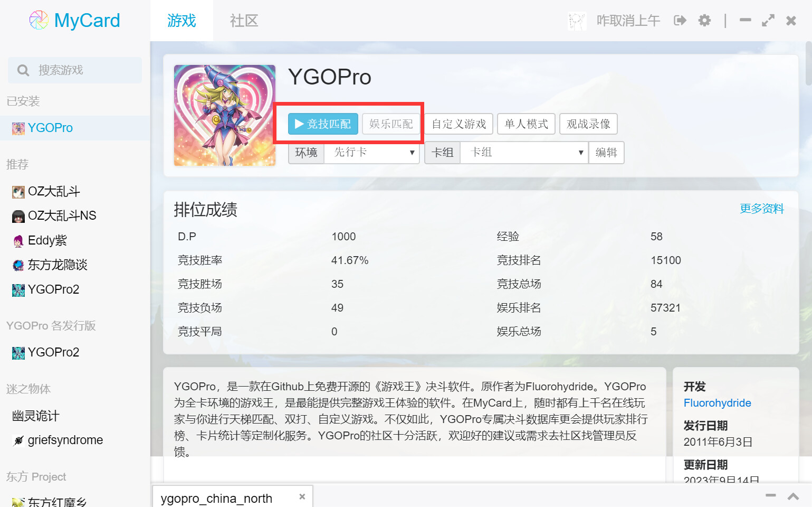Image resolution: width=812 pixels, height=507 pixels.
Task: Open 东方龙隐谈 in the sidebar
Action: [58, 265]
